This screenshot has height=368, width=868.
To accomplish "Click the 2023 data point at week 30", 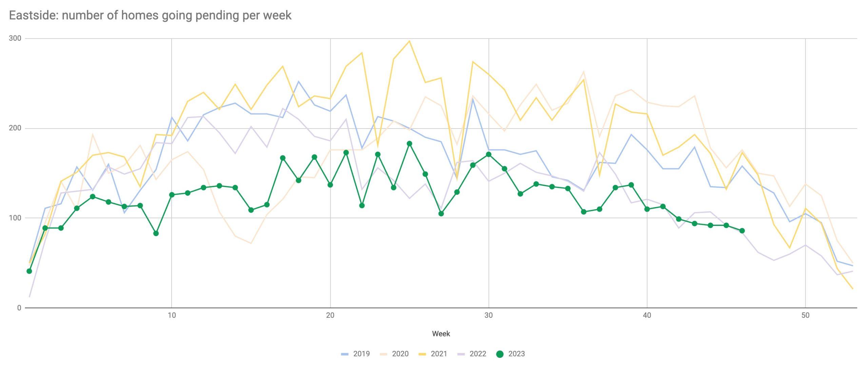I will pyautogui.click(x=489, y=154).
